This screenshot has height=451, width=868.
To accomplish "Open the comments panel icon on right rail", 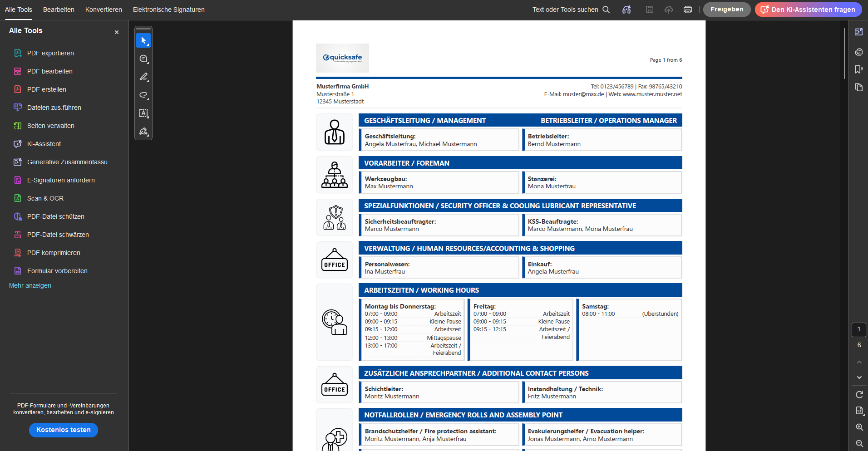I will pos(858,52).
